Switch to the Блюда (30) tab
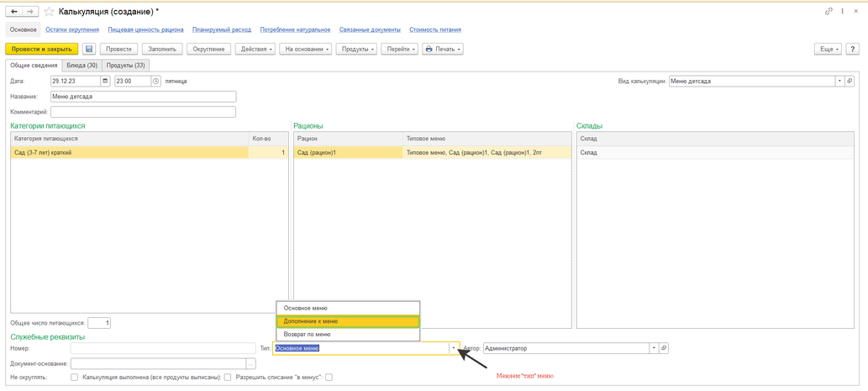The height and width of the screenshot is (391, 868). [82, 65]
